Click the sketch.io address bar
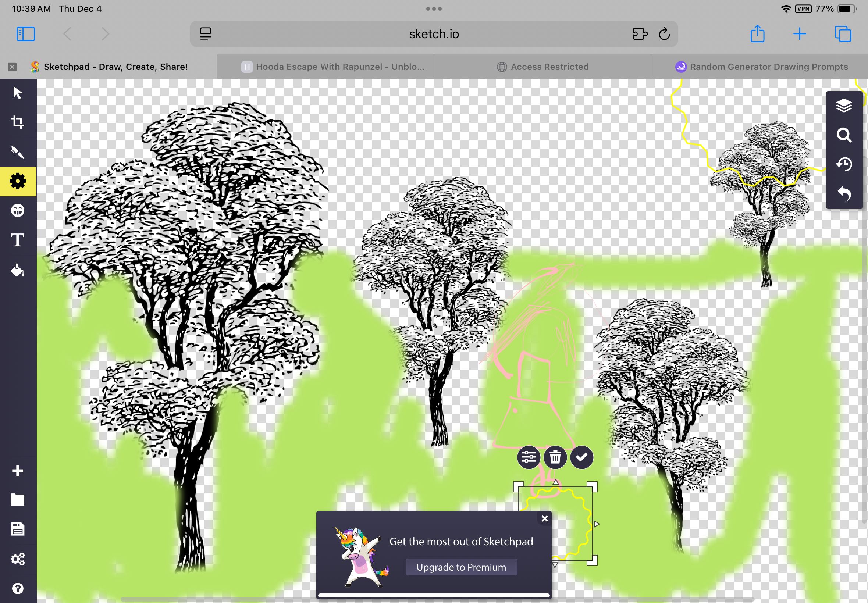This screenshot has width=868, height=603. [434, 34]
